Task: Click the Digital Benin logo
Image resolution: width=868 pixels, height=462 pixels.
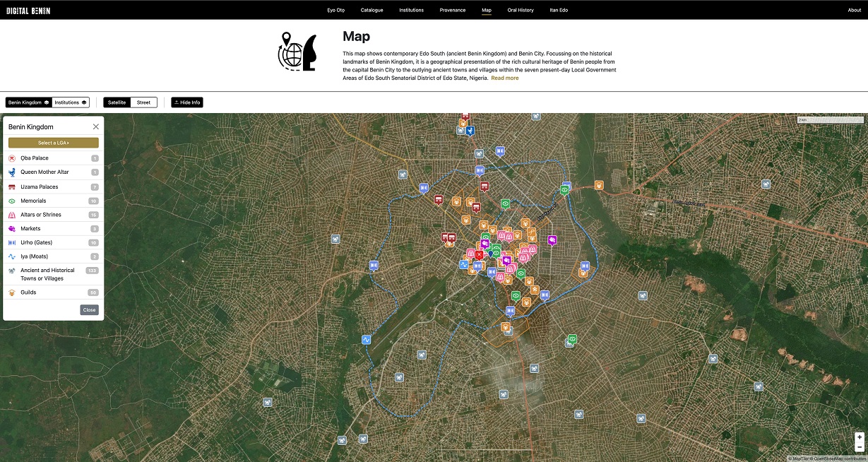Action: click(28, 11)
